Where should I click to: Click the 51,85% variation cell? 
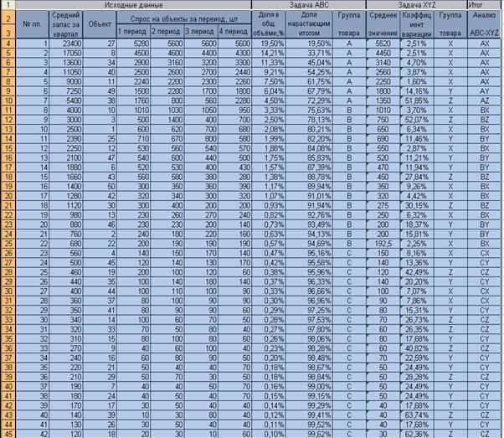coord(417,100)
